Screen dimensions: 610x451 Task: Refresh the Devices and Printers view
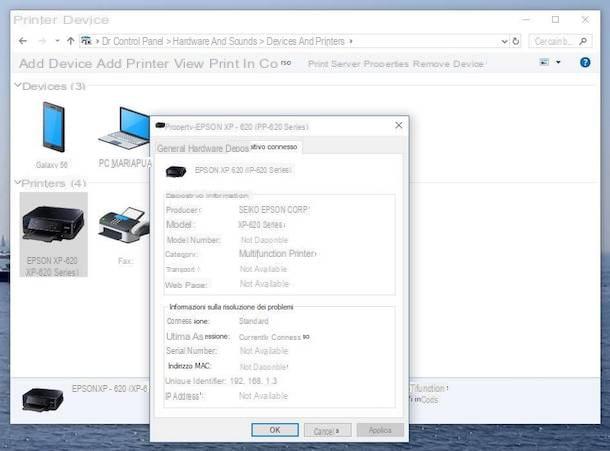tap(516, 41)
